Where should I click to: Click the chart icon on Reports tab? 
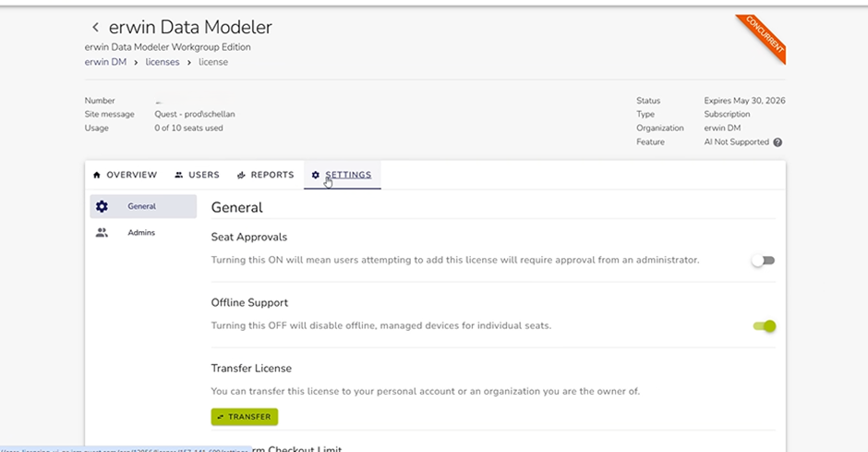241,175
